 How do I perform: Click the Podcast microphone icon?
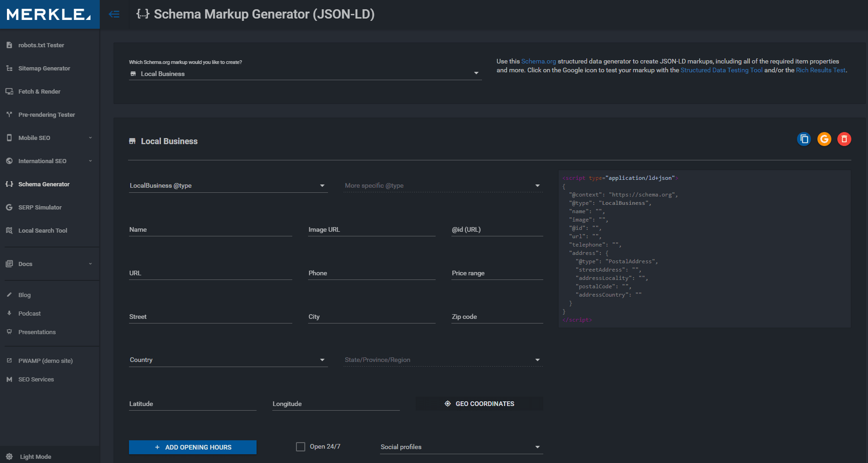[x=9, y=313]
